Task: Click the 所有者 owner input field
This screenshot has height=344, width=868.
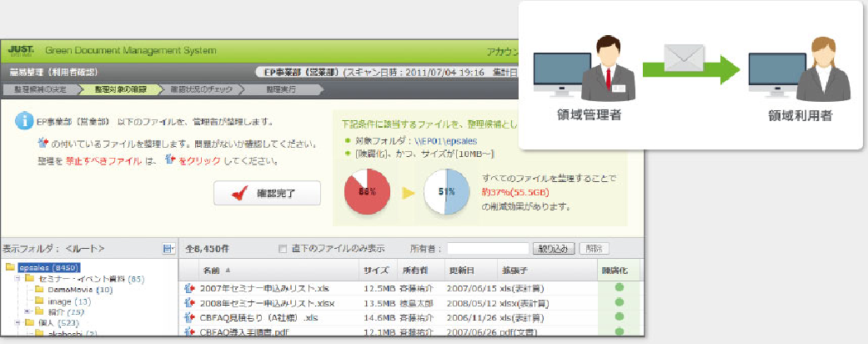Action: click(489, 249)
